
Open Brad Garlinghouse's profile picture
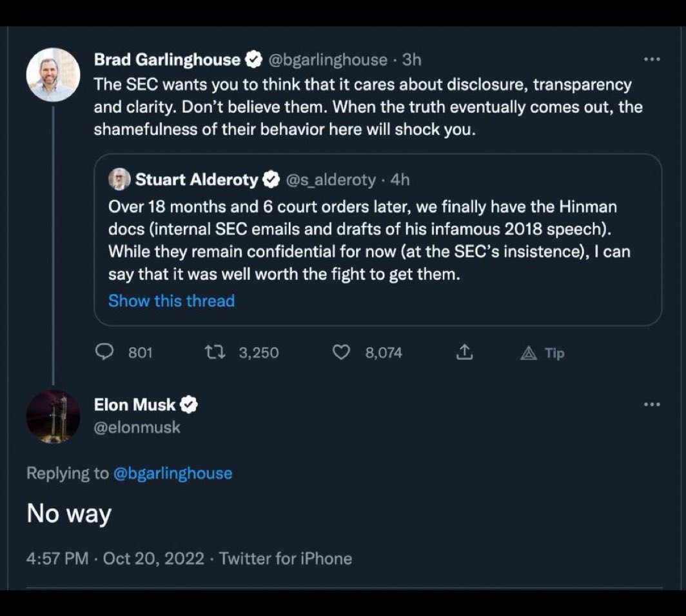53,74
